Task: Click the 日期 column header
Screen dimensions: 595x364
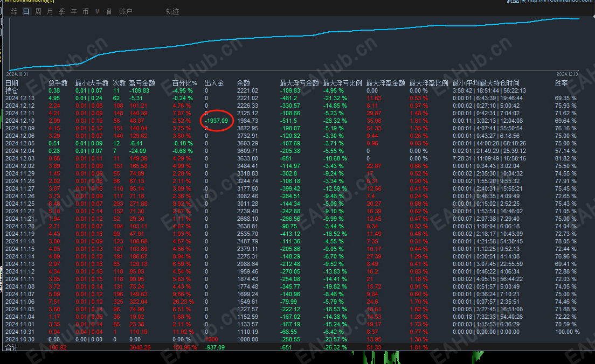Action: click(12, 83)
